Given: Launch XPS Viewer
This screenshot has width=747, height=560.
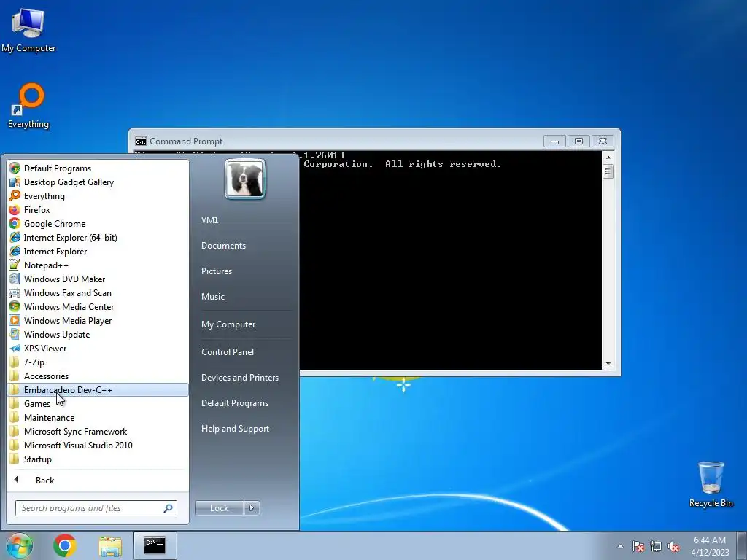Looking at the screenshot, I should click(98, 348).
